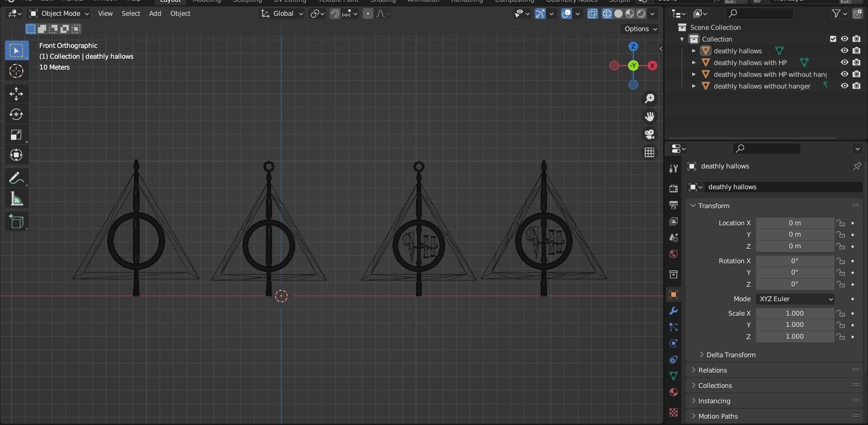868x425 pixels.
Task: Select the Move tool
Action: click(16, 94)
